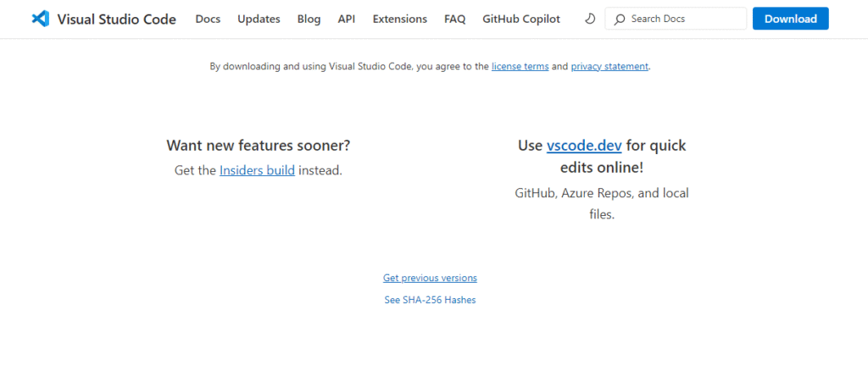Click the 'Want new features sooner?' heading
868x392 pixels.
[x=259, y=146]
